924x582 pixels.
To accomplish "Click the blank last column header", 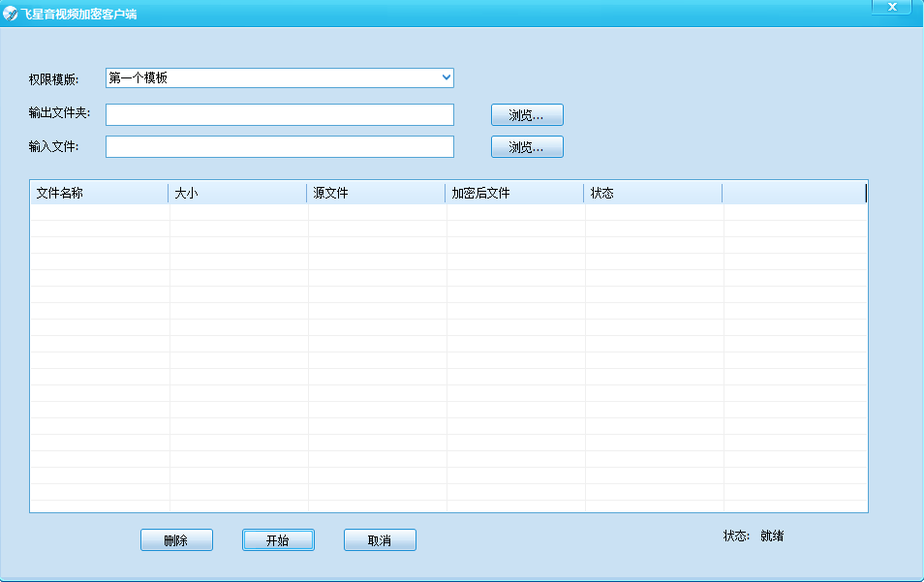I will click(793, 193).
